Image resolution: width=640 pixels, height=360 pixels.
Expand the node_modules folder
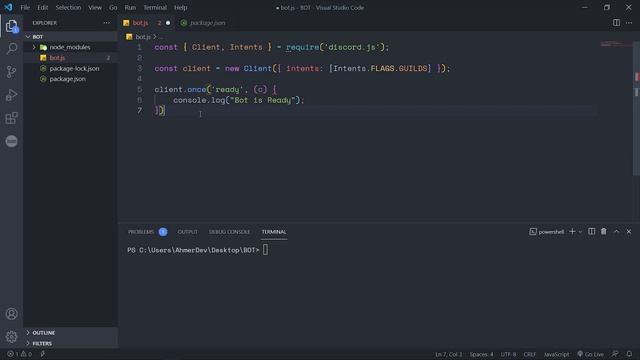pos(70,47)
